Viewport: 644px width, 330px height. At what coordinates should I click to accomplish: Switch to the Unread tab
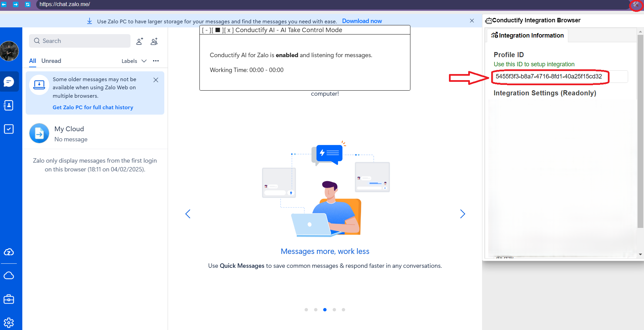point(51,61)
